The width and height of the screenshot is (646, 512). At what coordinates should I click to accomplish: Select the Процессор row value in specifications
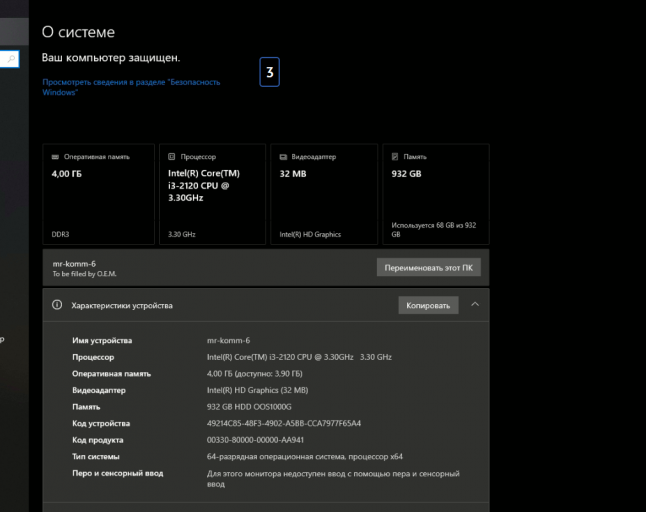coord(299,357)
